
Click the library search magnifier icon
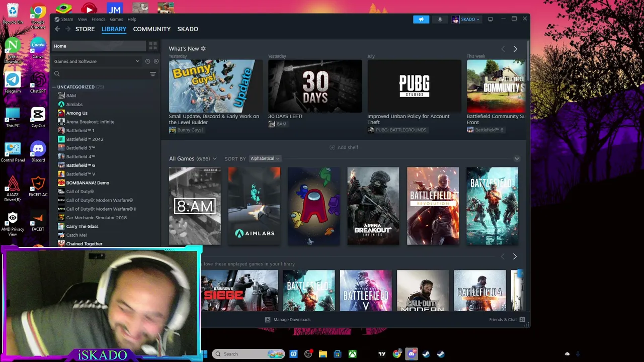tap(57, 74)
